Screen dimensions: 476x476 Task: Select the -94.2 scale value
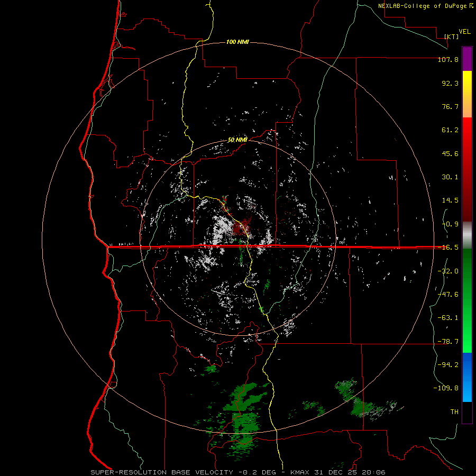448,364
